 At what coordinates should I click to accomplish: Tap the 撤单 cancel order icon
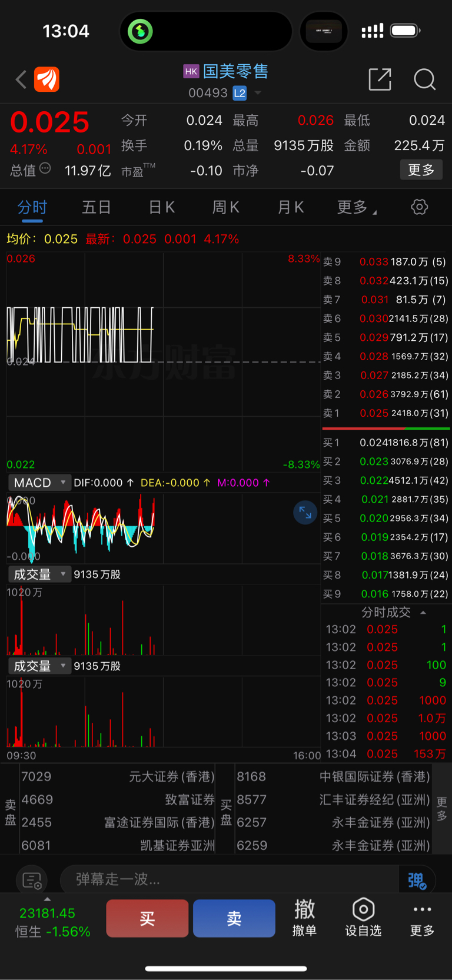point(304,918)
